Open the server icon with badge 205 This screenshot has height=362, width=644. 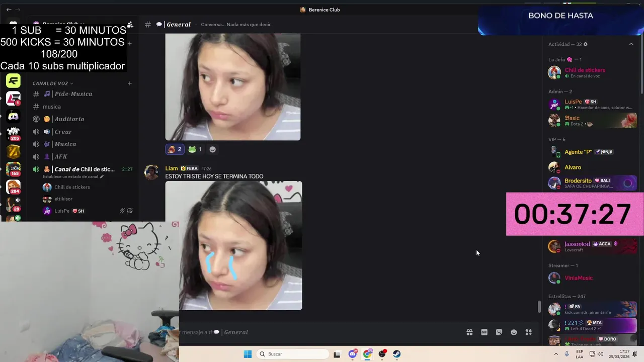[13, 133]
